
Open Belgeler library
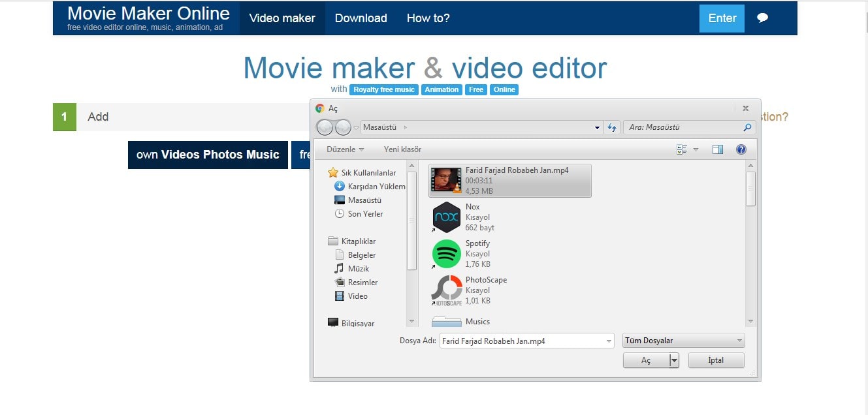[x=355, y=255]
